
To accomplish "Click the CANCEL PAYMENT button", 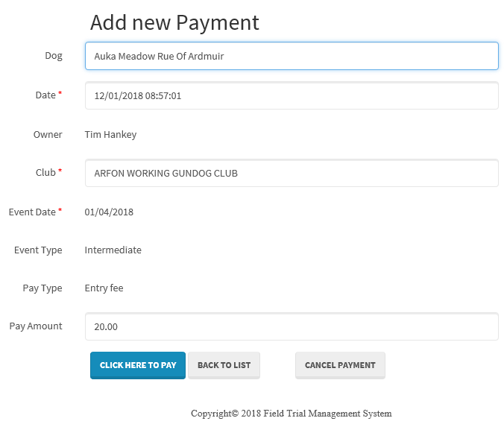I will click(340, 365).
